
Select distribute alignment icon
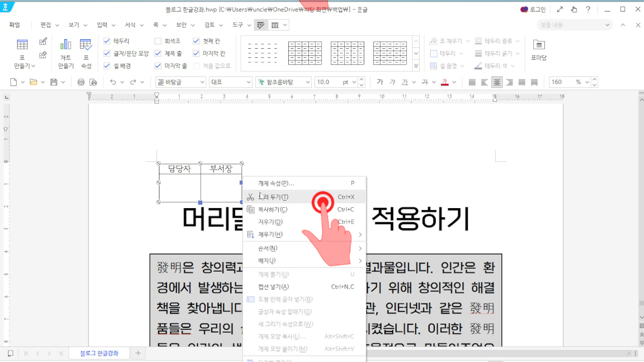[522, 82]
